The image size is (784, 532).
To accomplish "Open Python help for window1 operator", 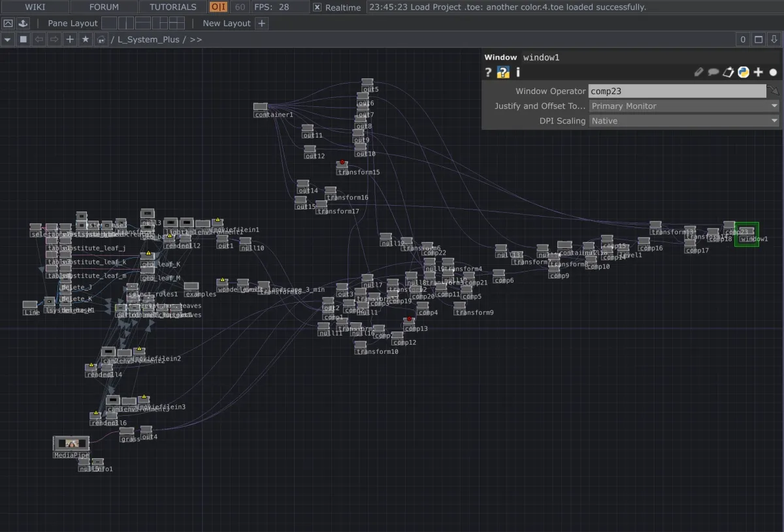I will point(503,72).
